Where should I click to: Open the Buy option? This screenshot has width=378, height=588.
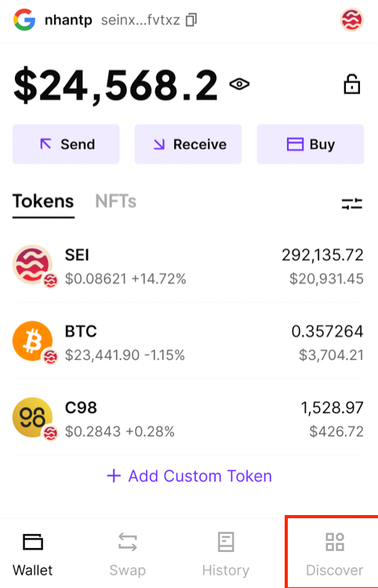pos(311,144)
